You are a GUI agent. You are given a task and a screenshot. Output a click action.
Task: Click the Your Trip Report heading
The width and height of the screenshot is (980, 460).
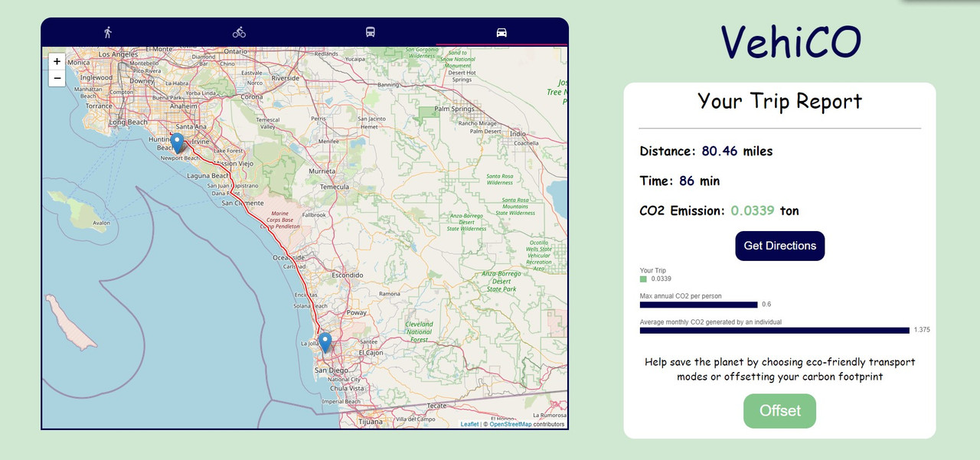pos(779,101)
